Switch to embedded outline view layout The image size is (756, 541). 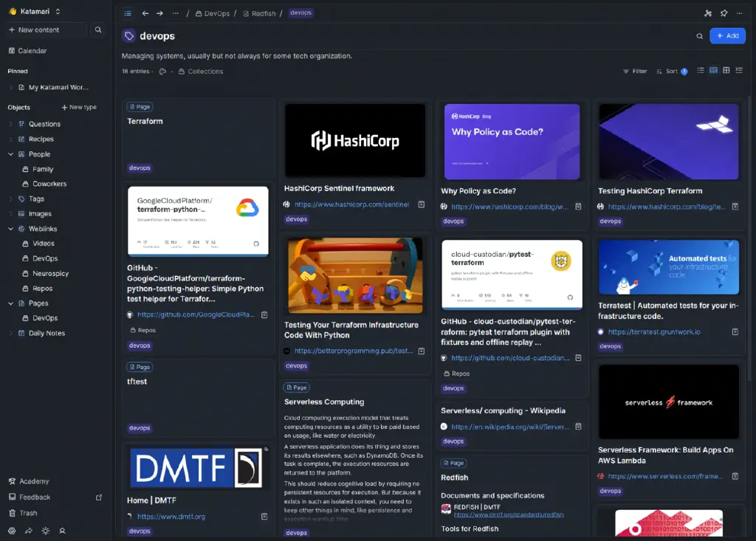tap(739, 70)
